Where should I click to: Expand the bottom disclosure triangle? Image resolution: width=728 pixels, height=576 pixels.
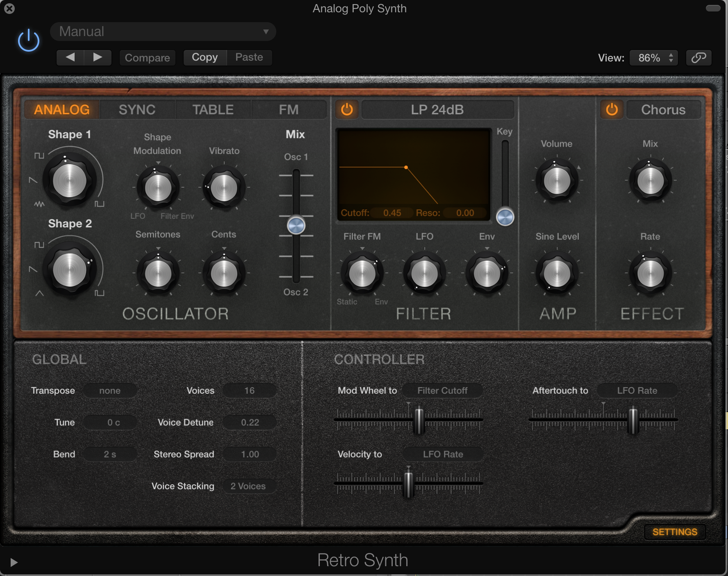[14, 562]
